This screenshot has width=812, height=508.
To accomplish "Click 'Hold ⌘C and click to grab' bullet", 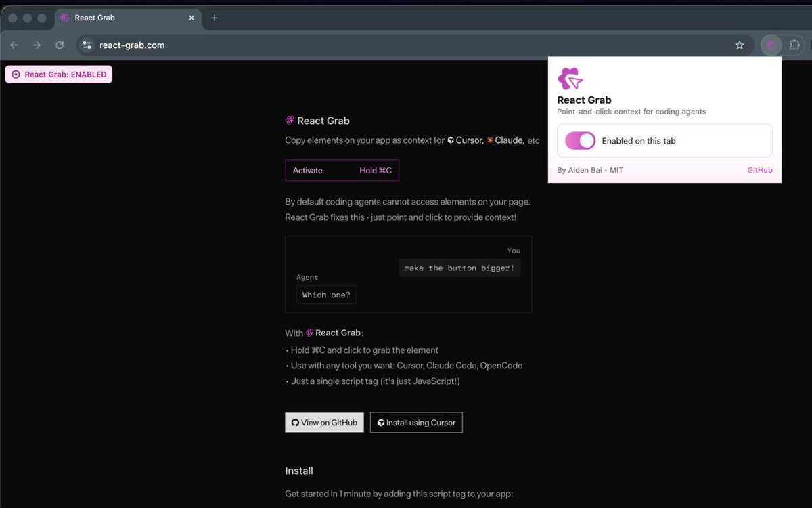I will click(x=362, y=350).
